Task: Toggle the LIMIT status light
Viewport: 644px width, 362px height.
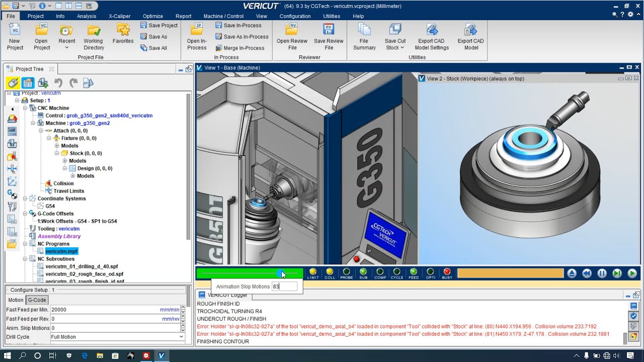Action: coord(313,274)
